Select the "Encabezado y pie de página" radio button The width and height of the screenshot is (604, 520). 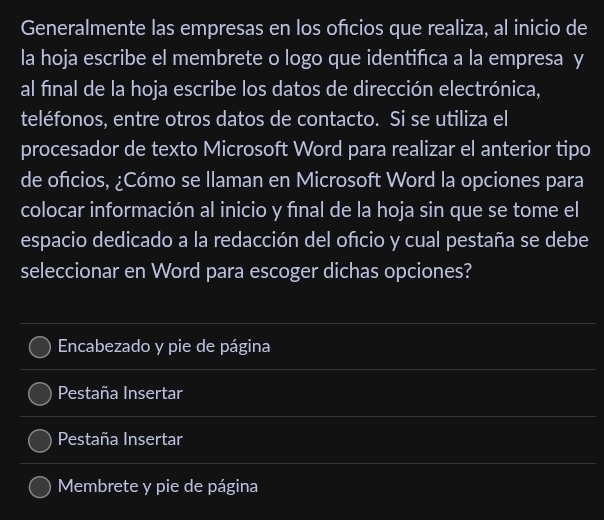40,347
